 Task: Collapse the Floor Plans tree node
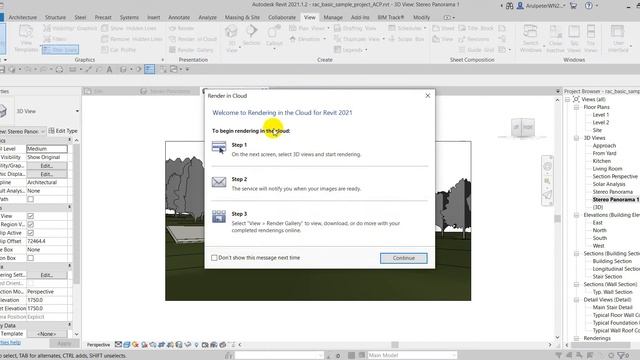(x=576, y=107)
